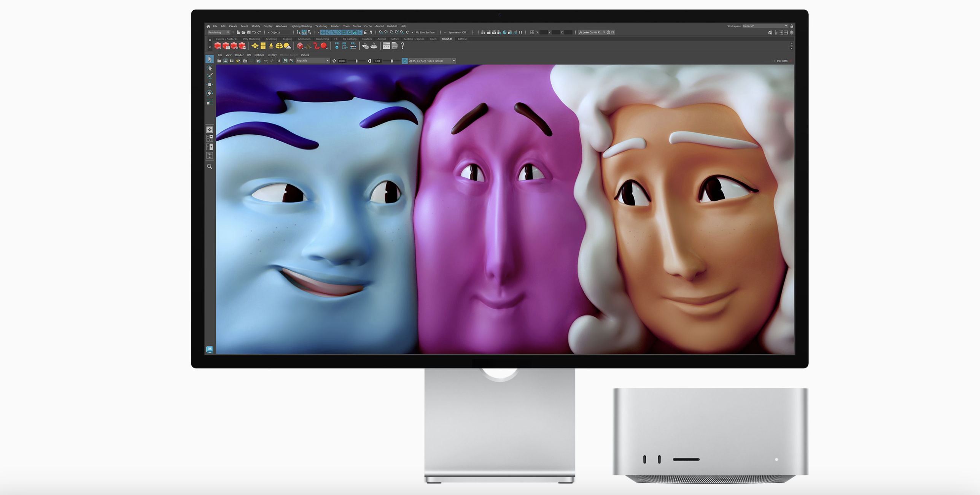Activate the Move tool in toolbox
The image size is (980, 495).
210,84
